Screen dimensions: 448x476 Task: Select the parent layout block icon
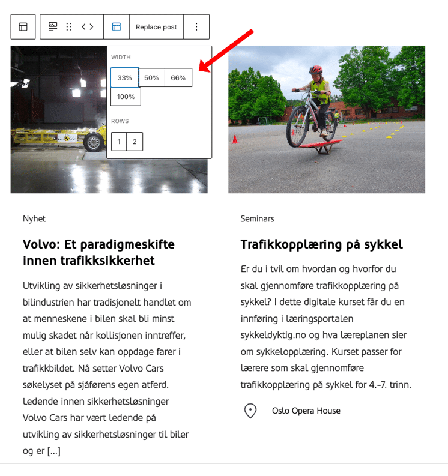tap(23, 27)
